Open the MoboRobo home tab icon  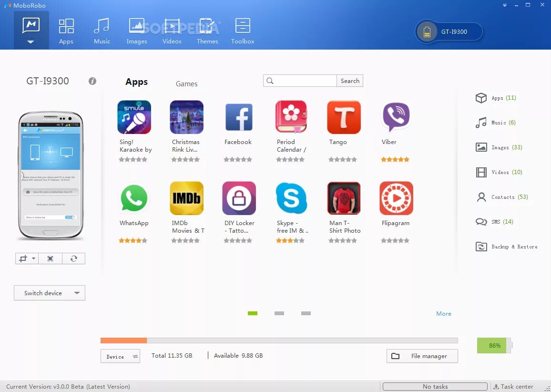[x=31, y=26]
